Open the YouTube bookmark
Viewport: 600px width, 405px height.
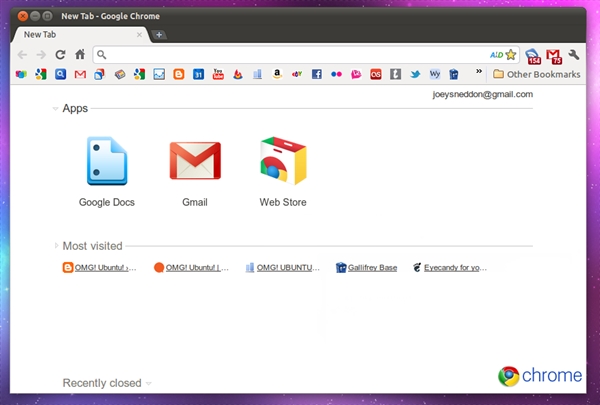(x=218, y=74)
